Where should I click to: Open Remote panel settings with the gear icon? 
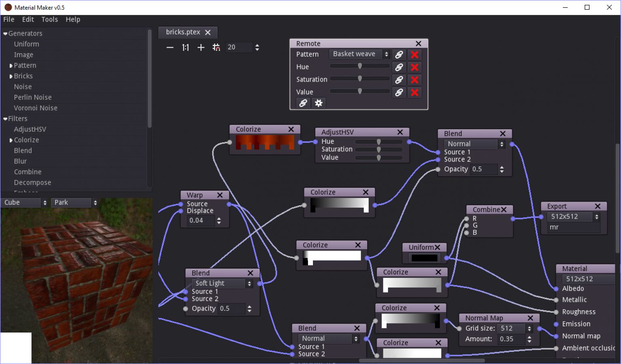tap(319, 103)
